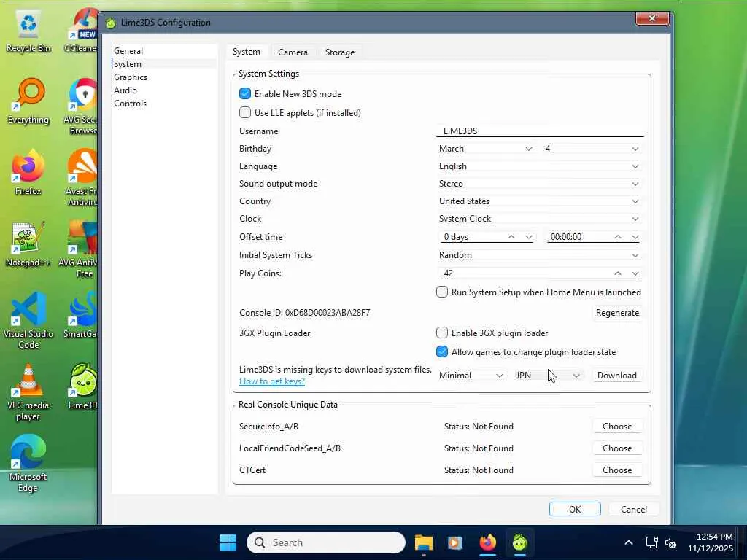The height and width of the screenshot is (560, 747).
Task: Click Regenerate console ID button
Action: pyautogui.click(x=617, y=312)
